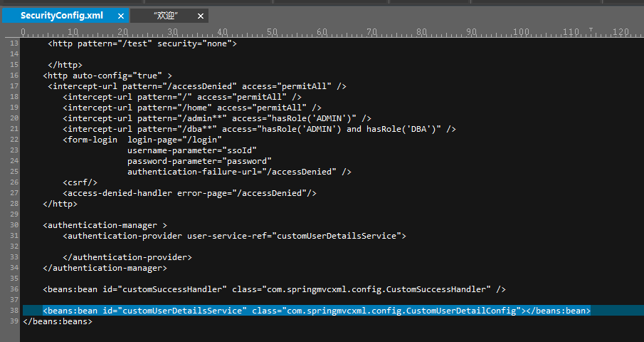Click hasRole('DBA') in the /dba** line
This screenshot has height=342, width=644.
pos(401,129)
